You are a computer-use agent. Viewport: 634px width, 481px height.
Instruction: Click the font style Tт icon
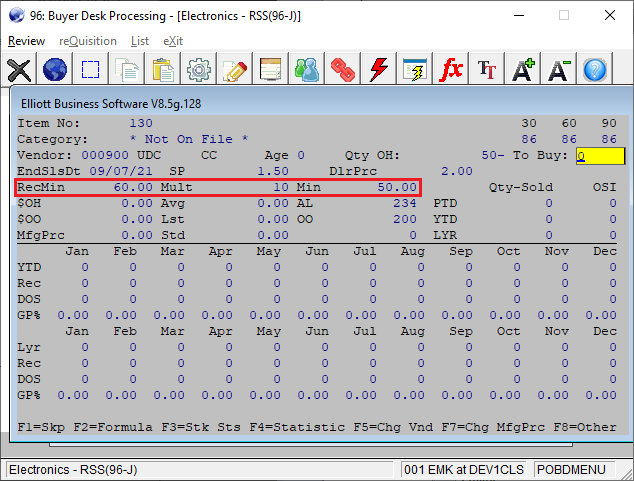coord(487,70)
